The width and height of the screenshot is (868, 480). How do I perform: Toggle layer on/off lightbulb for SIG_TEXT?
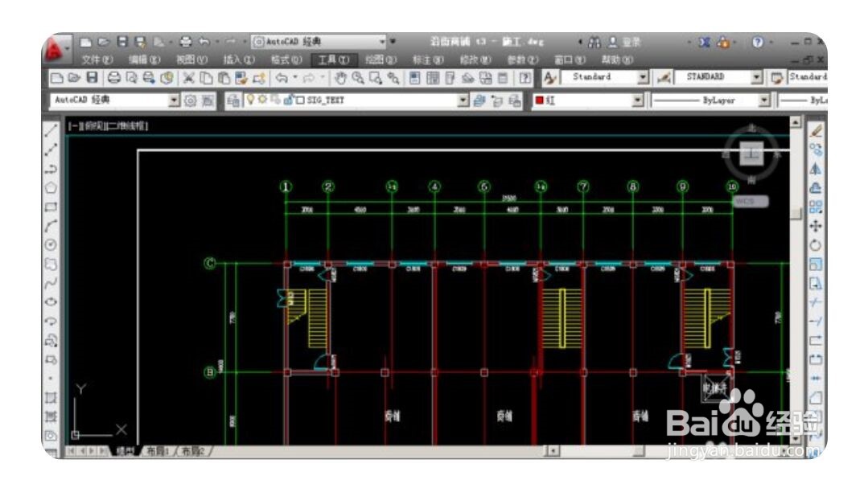pyautogui.click(x=250, y=100)
